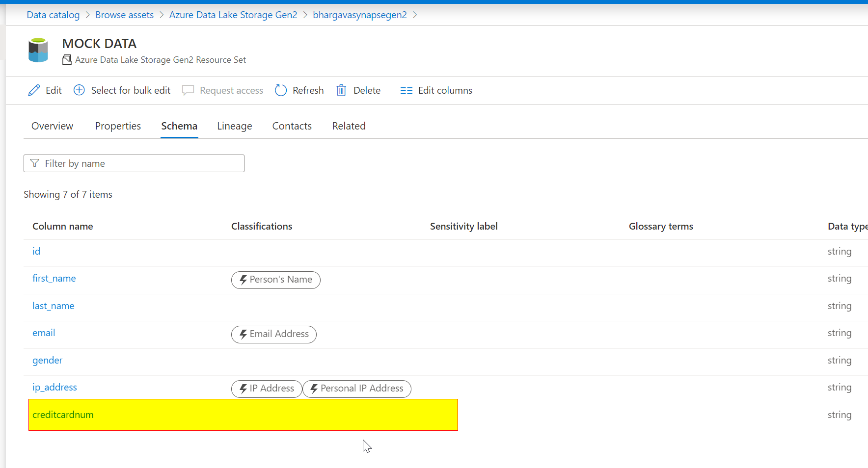This screenshot has width=868, height=468.
Task: Click the MOCK DATA database asset icon
Action: 38,50
